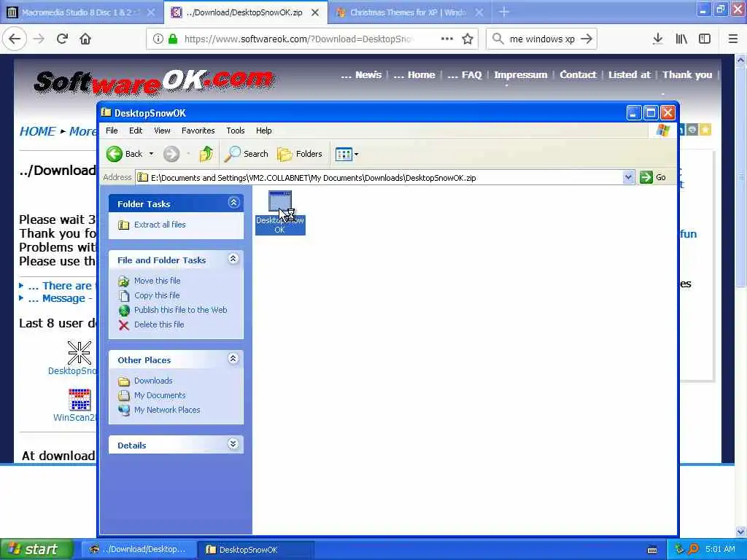Open Explorer address bar dropdown
747x560 pixels.
(628, 178)
